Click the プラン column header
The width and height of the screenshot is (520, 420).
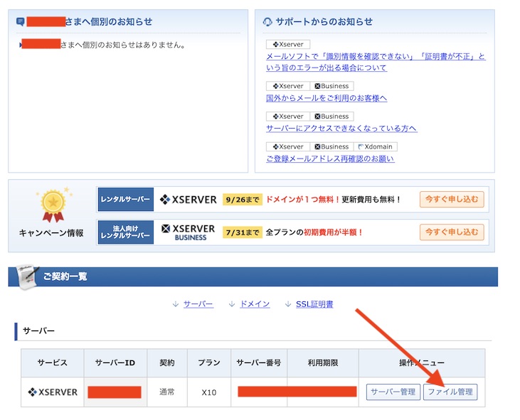tap(209, 363)
